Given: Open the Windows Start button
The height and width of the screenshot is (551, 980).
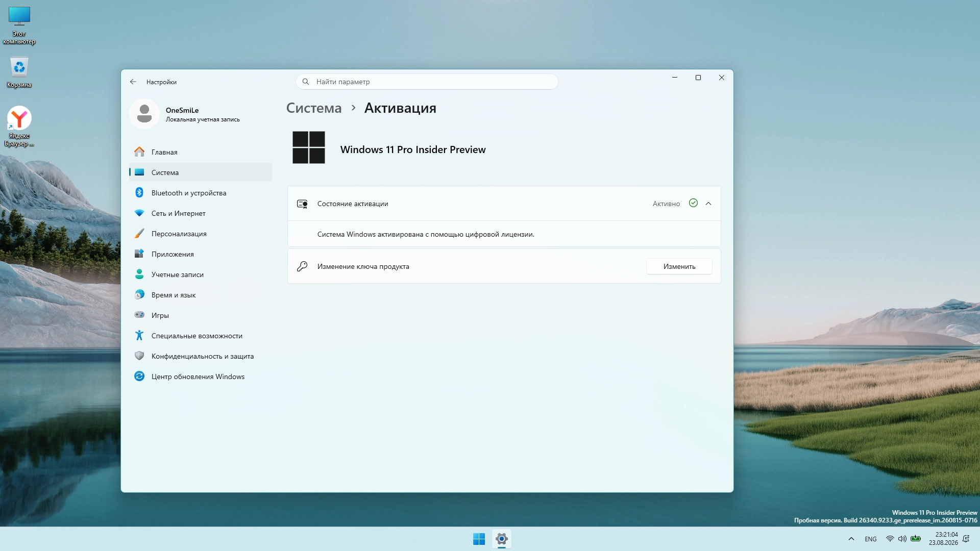Looking at the screenshot, I should [479, 539].
